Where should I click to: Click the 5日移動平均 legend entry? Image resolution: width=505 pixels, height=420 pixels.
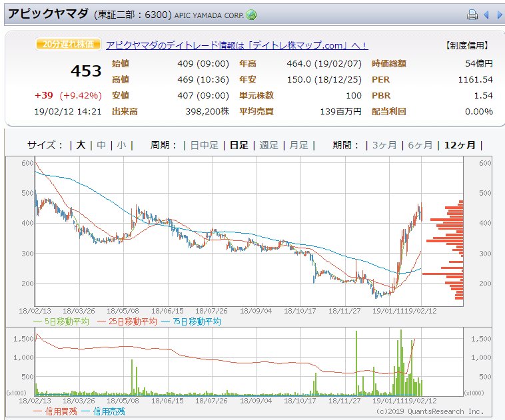[x=61, y=321]
